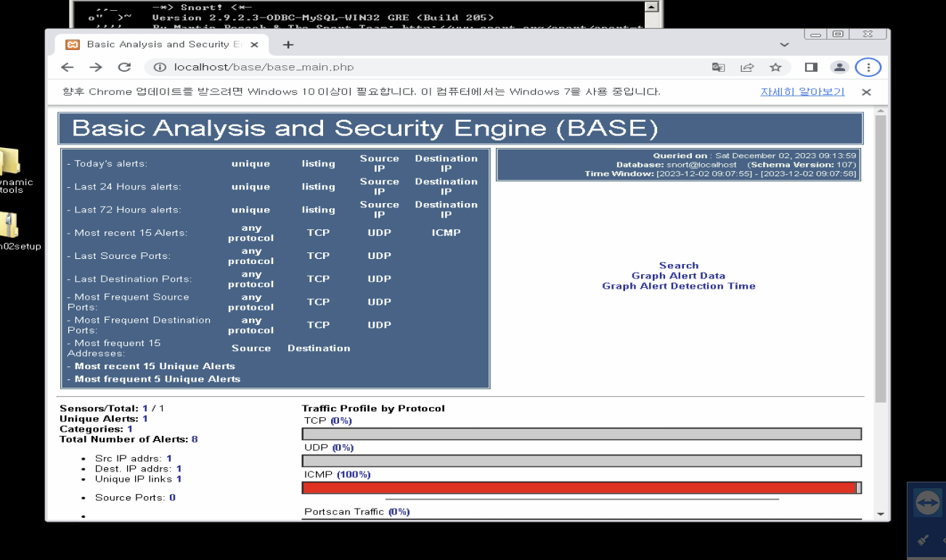Share this page icon
Image resolution: width=946 pixels, height=560 pixels.
click(x=746, y=67)
